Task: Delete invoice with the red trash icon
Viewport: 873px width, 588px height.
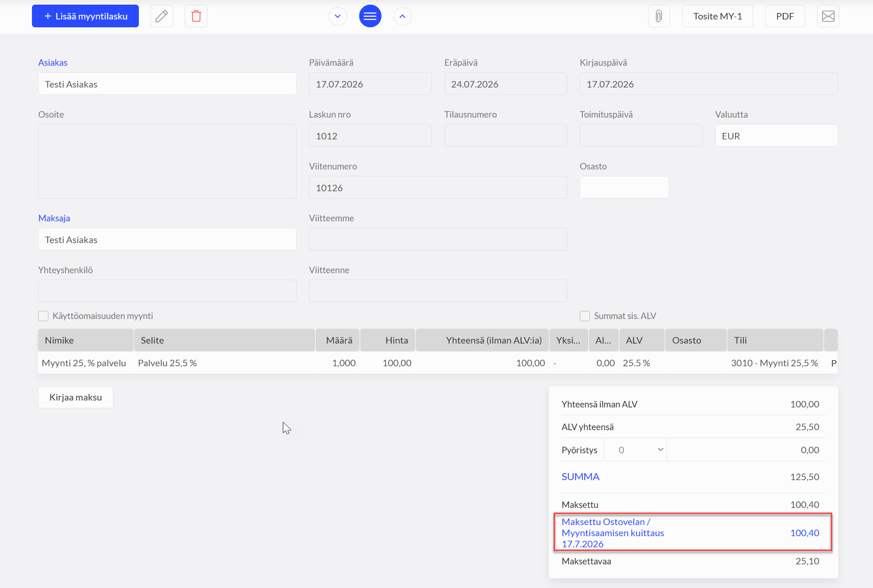Action: (196, 16)
